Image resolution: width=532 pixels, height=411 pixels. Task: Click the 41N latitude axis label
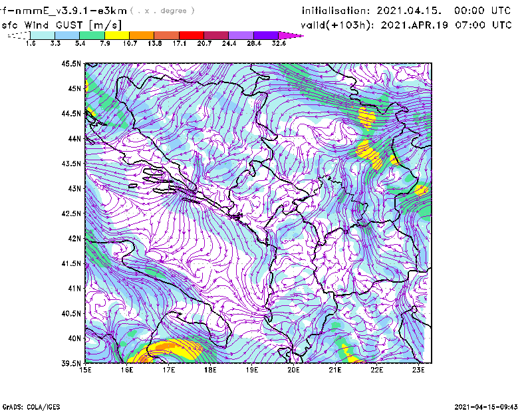[74, 289]
